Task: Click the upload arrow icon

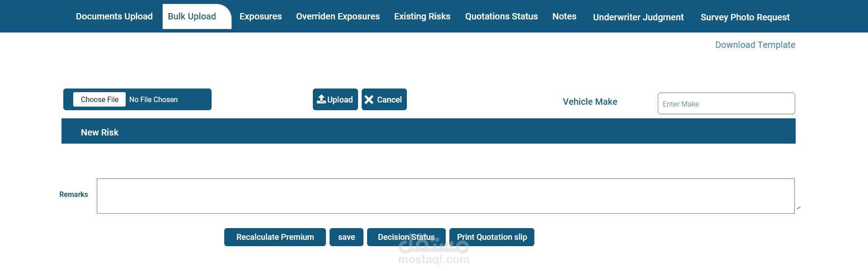Action: (321, 99)
